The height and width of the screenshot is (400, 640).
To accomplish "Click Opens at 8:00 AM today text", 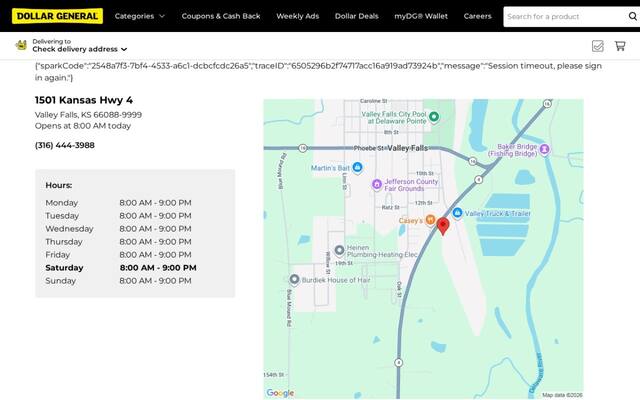I will coord(83,126).
